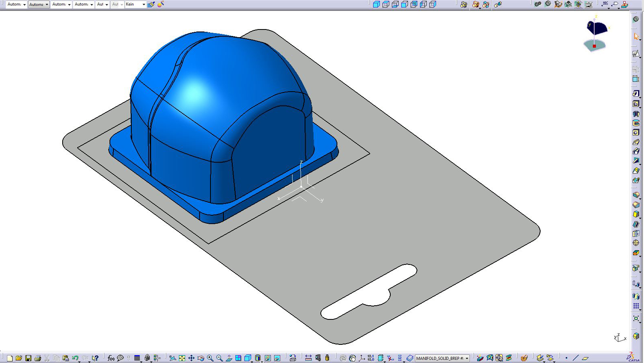Create a new document with New icon

9,358
